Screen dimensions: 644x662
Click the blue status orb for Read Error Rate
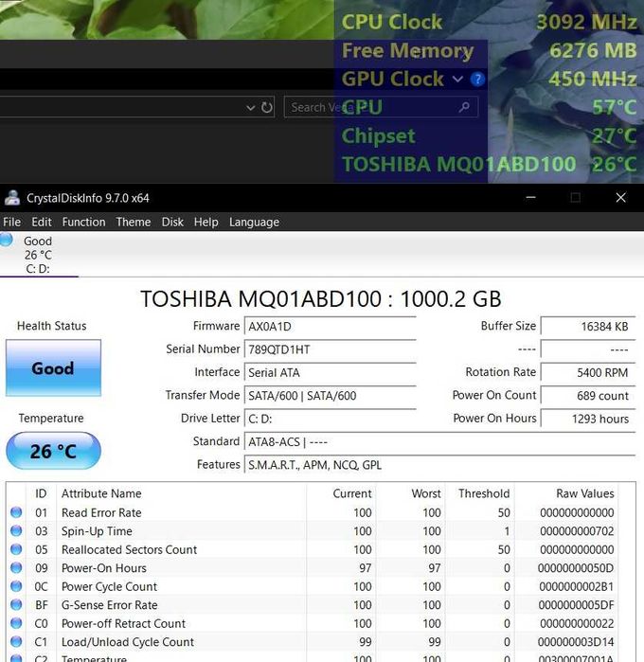point(16,512)
